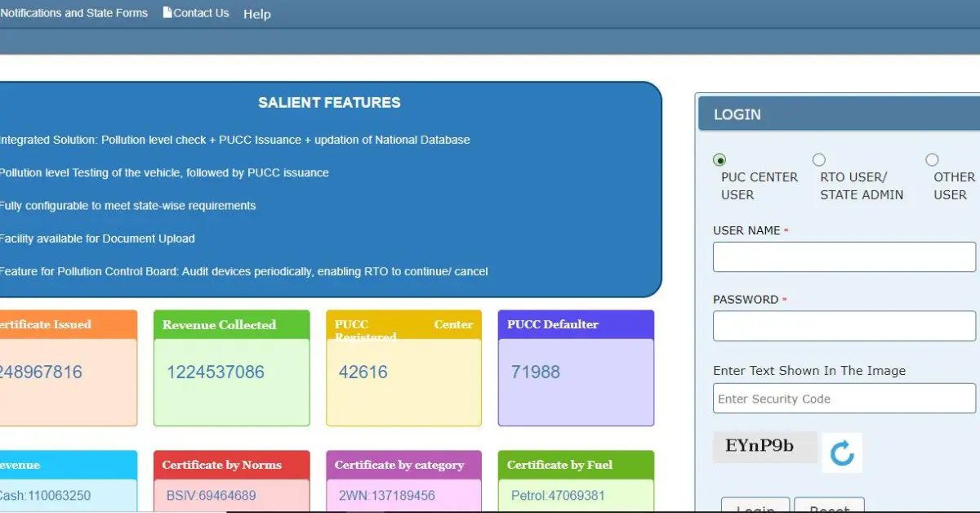
Task: Open the Contact Us link
Action: [x=201, y=13]
